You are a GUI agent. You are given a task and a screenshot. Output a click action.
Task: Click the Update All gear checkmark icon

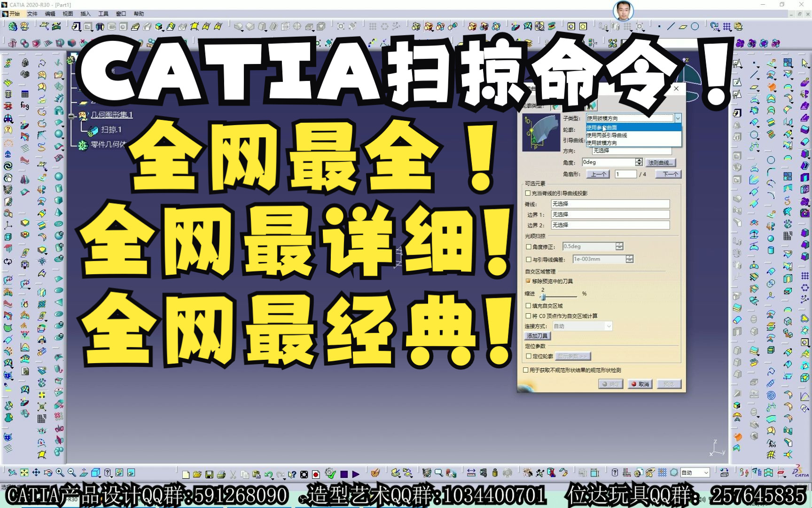pyautogui.click(x=330, y=473)
